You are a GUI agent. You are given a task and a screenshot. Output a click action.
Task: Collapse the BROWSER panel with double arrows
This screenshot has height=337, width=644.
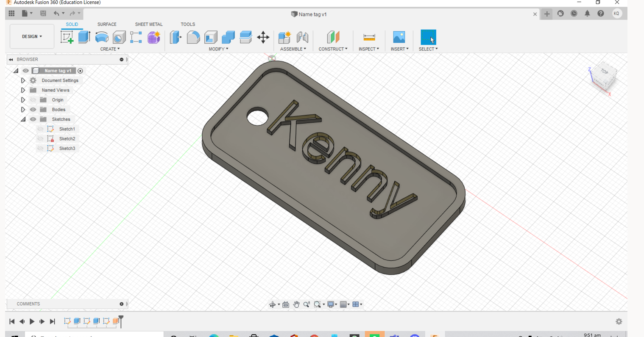pyautogui.click(x=11, y=60)
